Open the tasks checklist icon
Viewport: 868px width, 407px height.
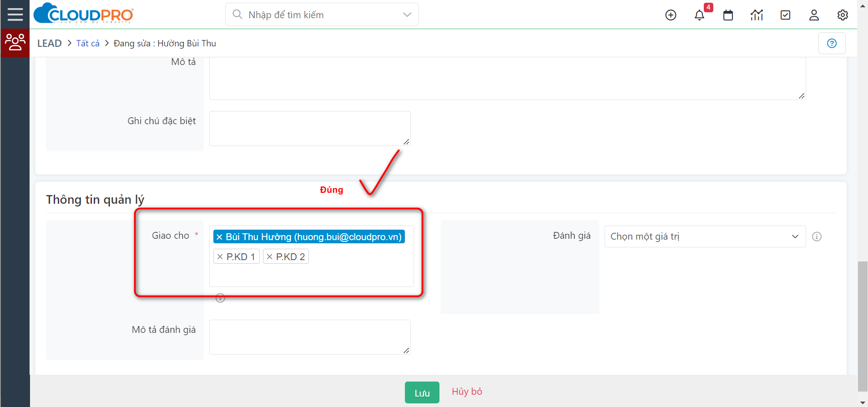(x=785, y=15)
